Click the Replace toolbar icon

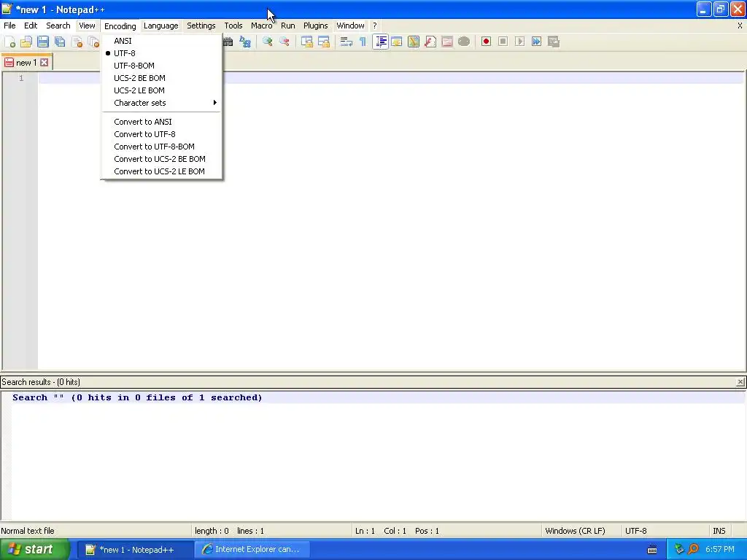coord(245,42)
